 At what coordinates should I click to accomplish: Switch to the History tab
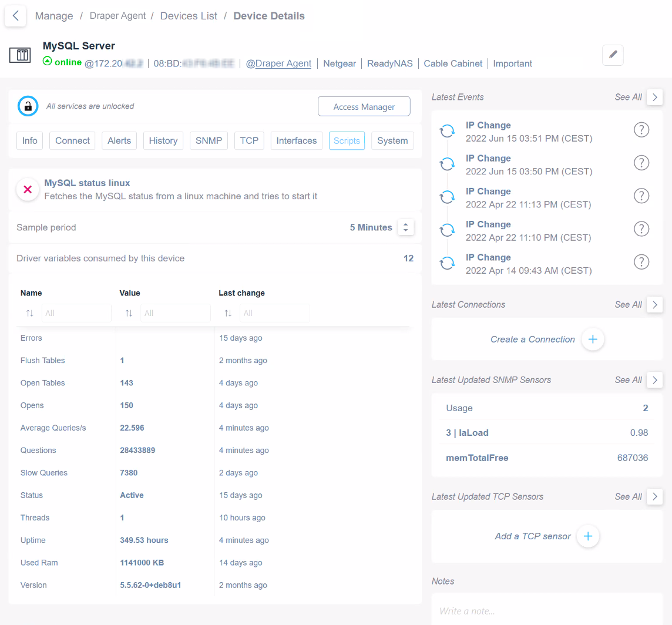point(163,140)
